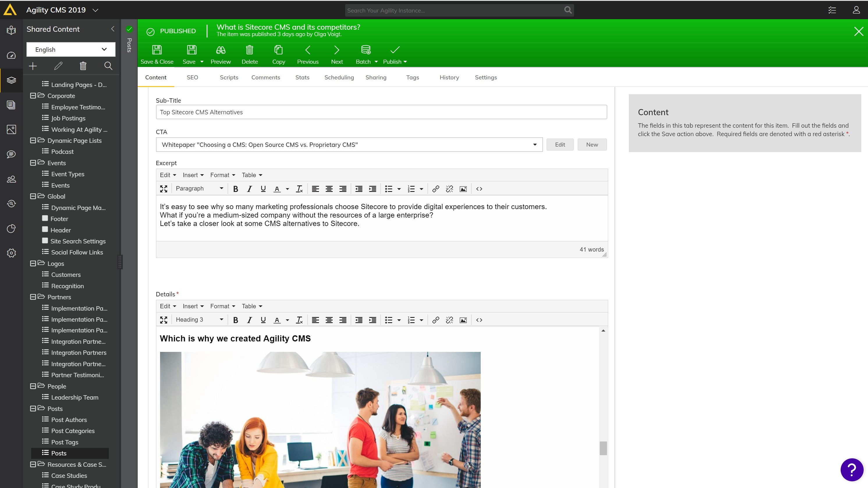Insert image in Details editor
Screen dimensions: 868x488
click(463, 320)
